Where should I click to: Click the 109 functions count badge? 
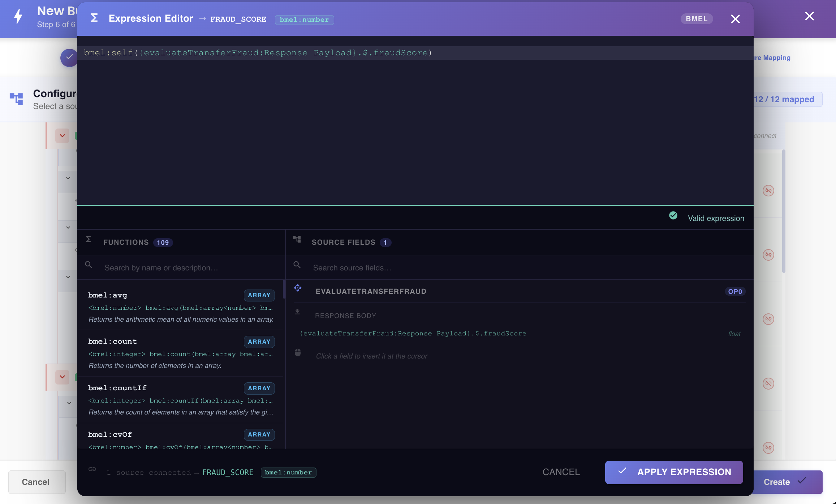pyautogui.click(x=163, y=243)
